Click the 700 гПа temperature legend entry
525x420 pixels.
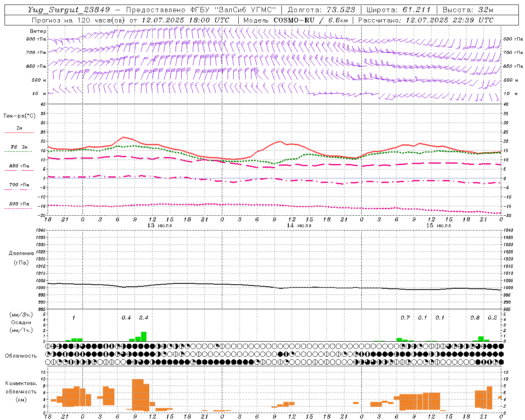[x=19, y=185]
